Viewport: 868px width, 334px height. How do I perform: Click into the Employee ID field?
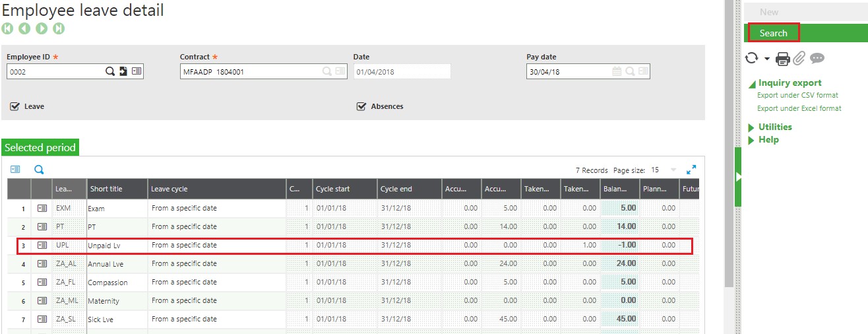(x=54, y=72)
